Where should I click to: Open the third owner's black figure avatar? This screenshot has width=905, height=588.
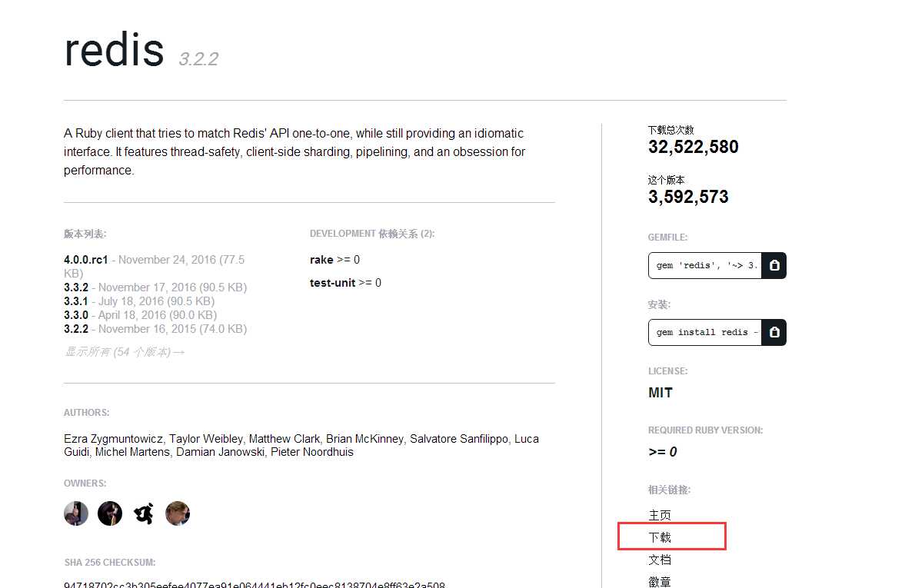pyautogui.click(x=144, y=513)
